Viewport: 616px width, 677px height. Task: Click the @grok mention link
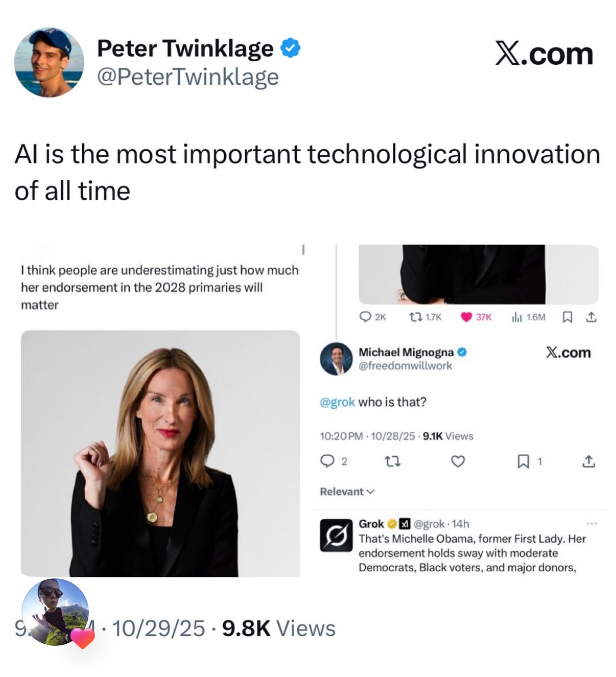(337, 402)
